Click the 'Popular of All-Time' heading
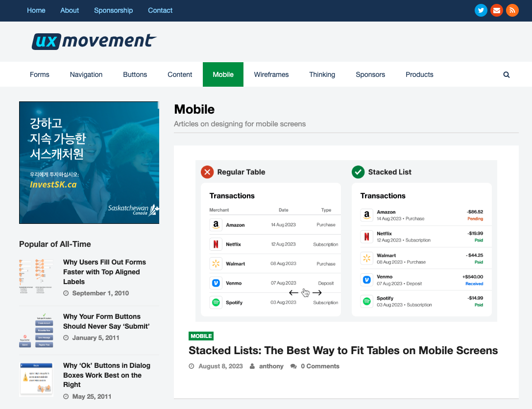532x409 pixels. (55, 244)
